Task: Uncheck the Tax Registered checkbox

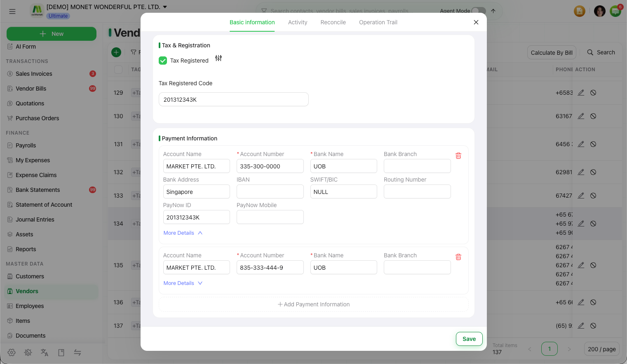Action: point(163,61)
